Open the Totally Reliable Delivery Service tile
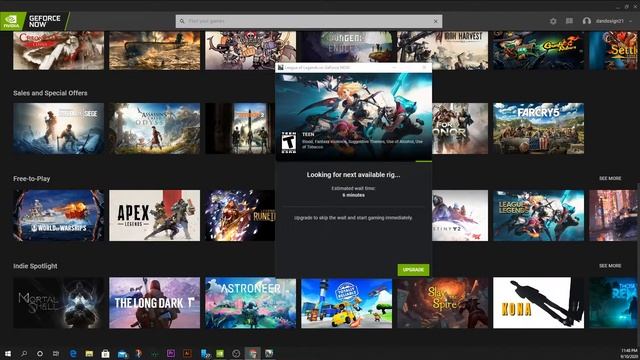640x360 pixels. (x=347, y=303)
